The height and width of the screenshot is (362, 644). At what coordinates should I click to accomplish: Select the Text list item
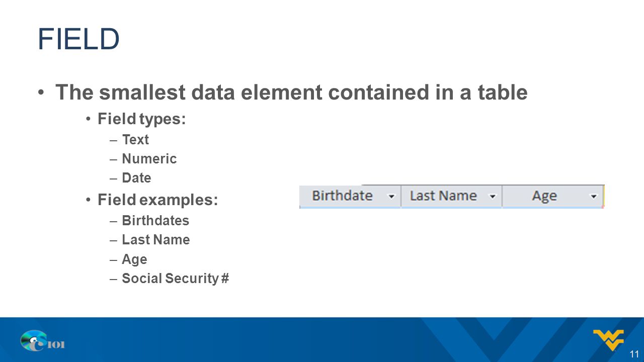tap(135, 139)
